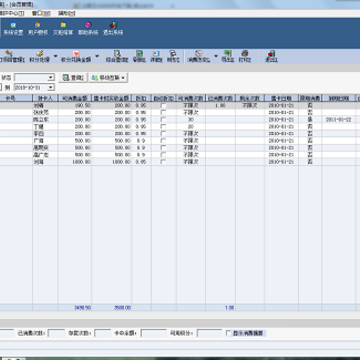Image resolution: width=360 pixels, height=360 pixels.
Task: Sort by the 已消费次数 column header
Action: pyautogui.click(x=220, y=98)
